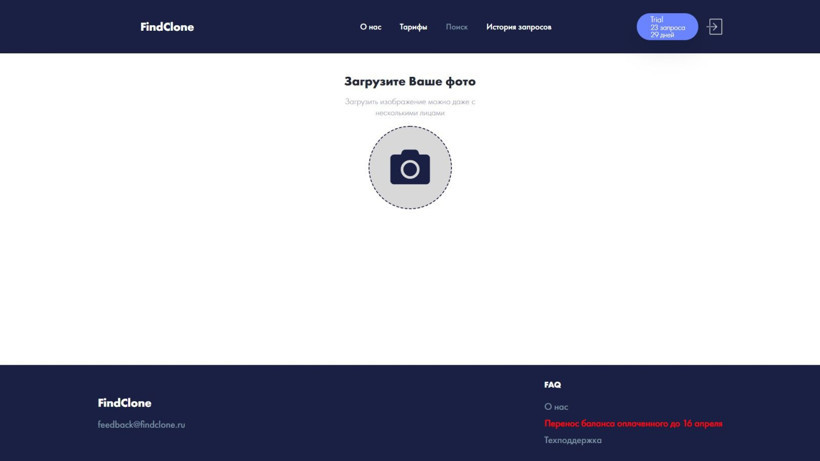
Task: Open the О нас header menu item
Action: [x=370, y=27]
